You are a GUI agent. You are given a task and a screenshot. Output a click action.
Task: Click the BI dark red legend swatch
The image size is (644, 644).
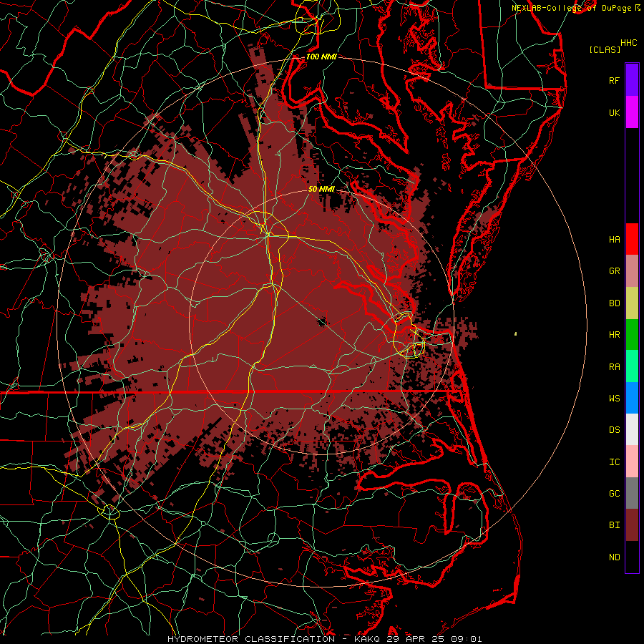632,525
